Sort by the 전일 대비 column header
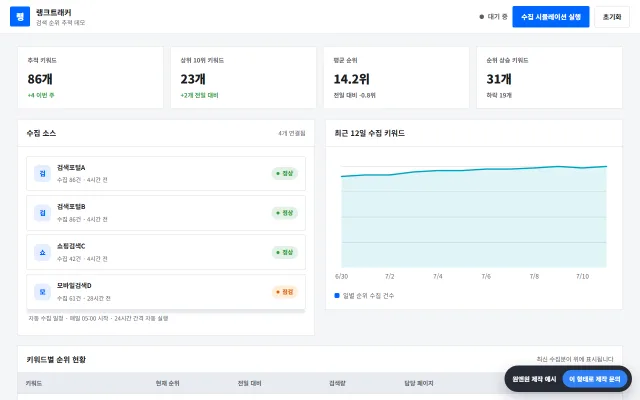The height and width of the screenshot is (400, 640). (249, 383)
